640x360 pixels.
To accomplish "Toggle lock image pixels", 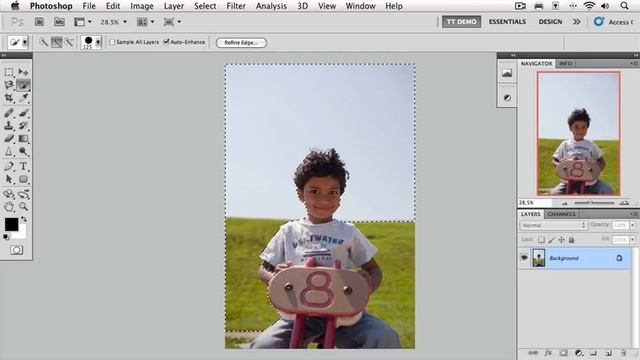I will 551,240.
